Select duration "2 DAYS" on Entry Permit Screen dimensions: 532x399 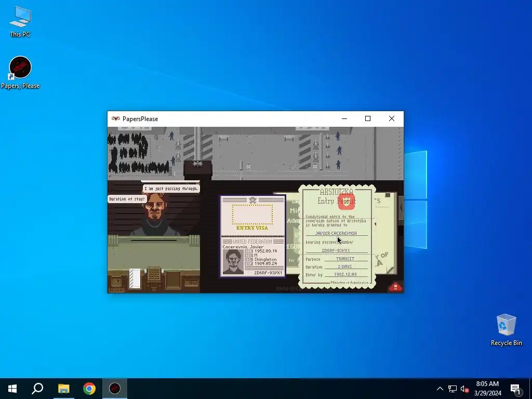coord(345,267)
